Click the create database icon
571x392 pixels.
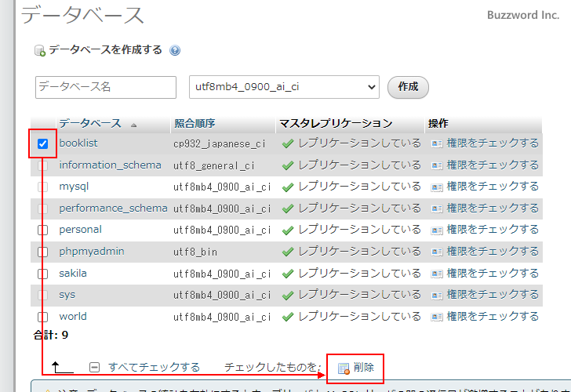pyautogui.click(x=40, y=51)
